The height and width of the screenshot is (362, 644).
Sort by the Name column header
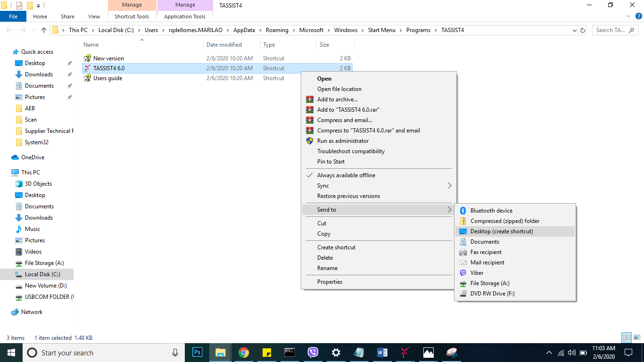(x=142, y=45)
